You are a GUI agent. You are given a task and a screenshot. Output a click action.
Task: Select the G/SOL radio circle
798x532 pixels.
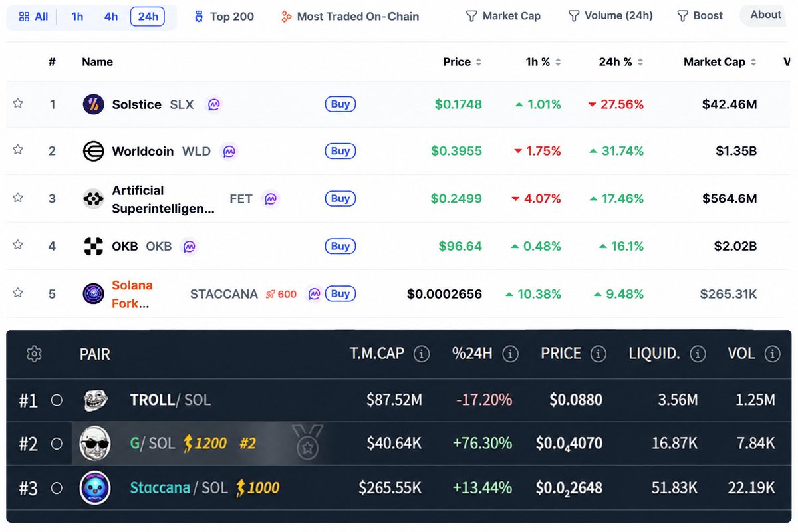coord(57,444)
